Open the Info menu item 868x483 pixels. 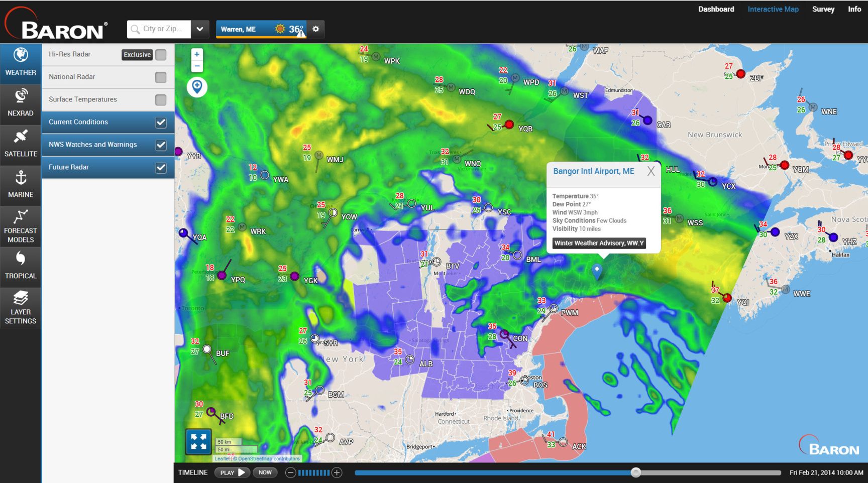click(x=854, y=9)
